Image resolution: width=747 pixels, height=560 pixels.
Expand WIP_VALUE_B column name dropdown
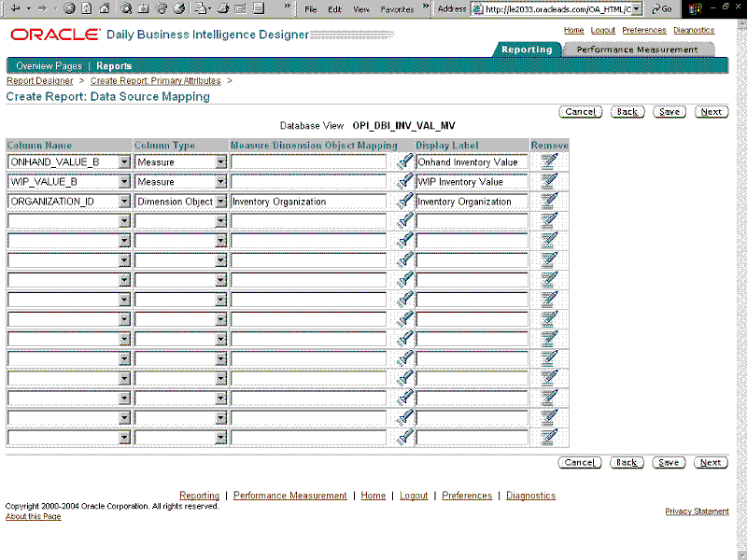click(x=124, y=182)
